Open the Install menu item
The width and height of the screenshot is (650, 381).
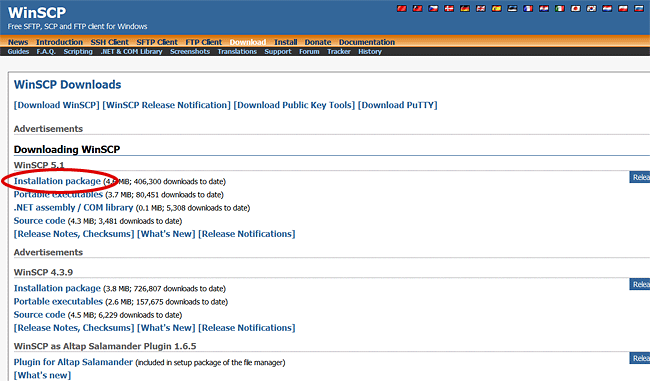pos(286,42)
